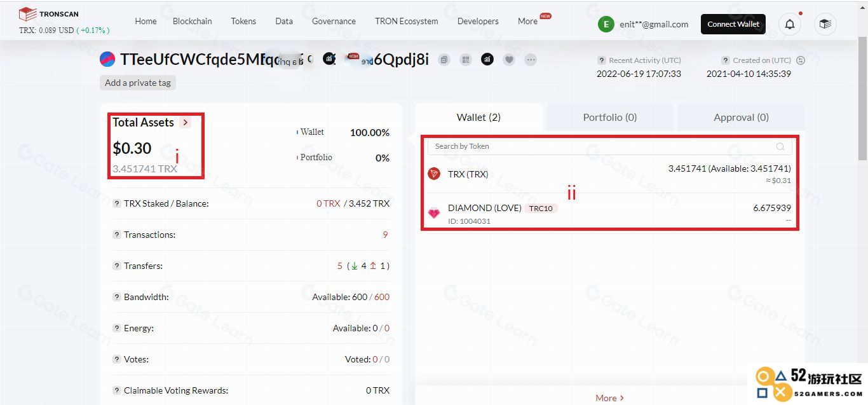Show the address QR code
The height and width of the screenshot is (405, 868).
[x=466, y=60]
